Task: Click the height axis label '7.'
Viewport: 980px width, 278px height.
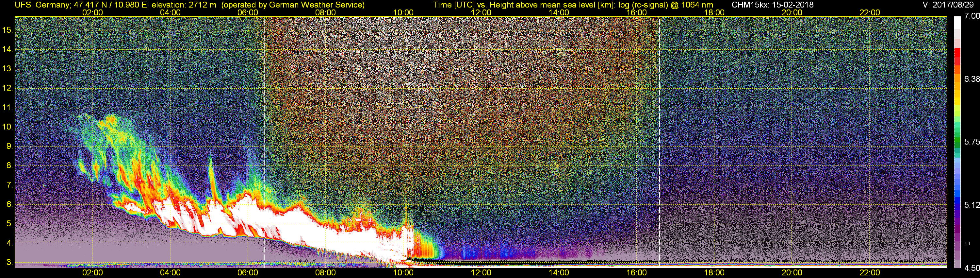Action: (9, 185)
